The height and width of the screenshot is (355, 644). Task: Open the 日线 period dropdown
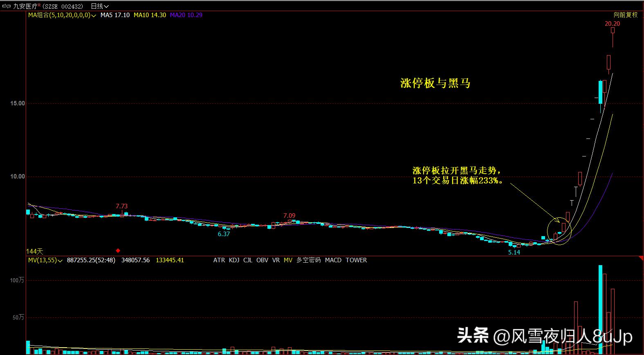tap(100, 6)
